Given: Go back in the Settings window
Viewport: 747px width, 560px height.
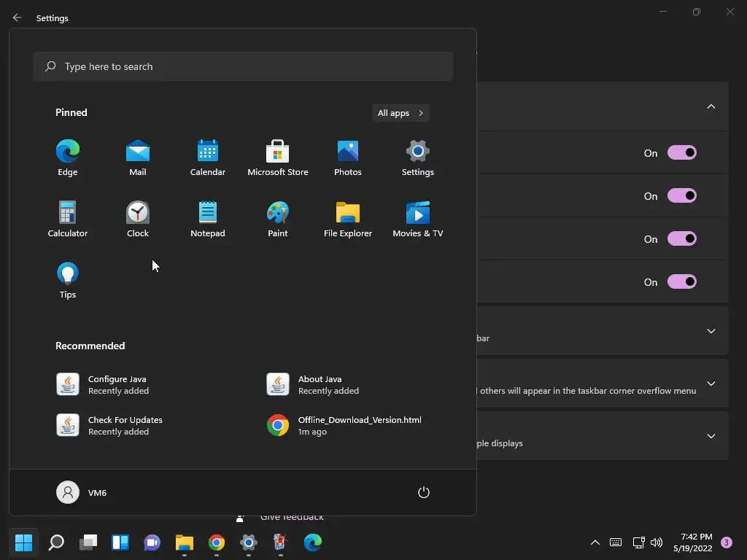Looking at the screenshot, I should [18, 17].
